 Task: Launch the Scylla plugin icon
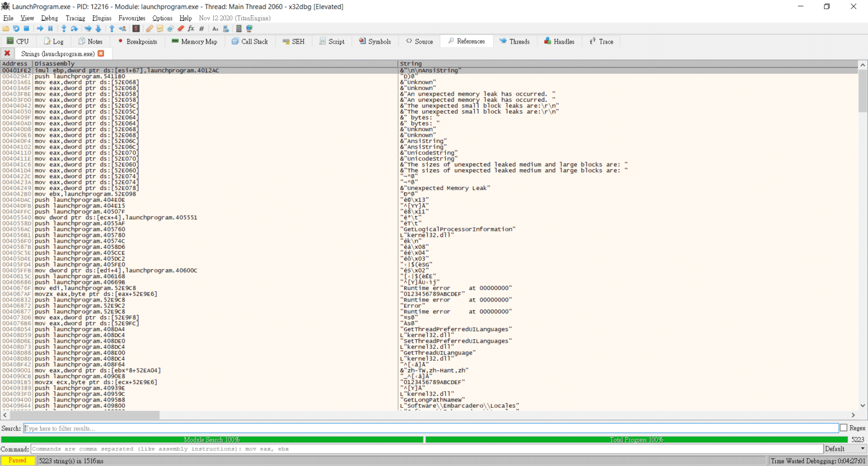136,28
